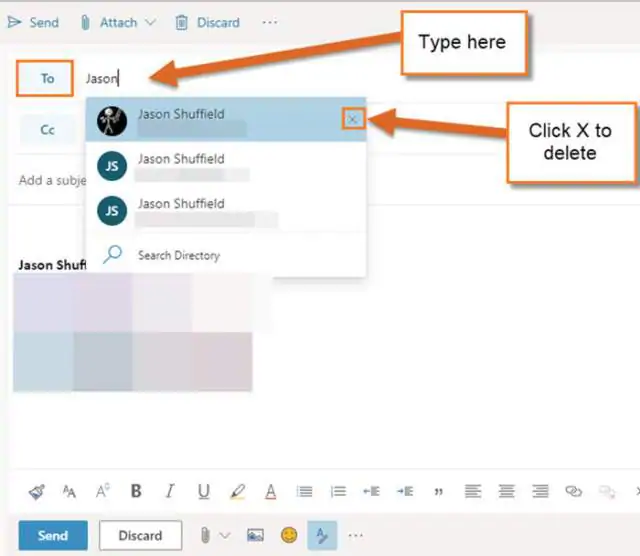The image size is (640, 556).
Task: Open the emoji picker
Action: tap(289, 535)
